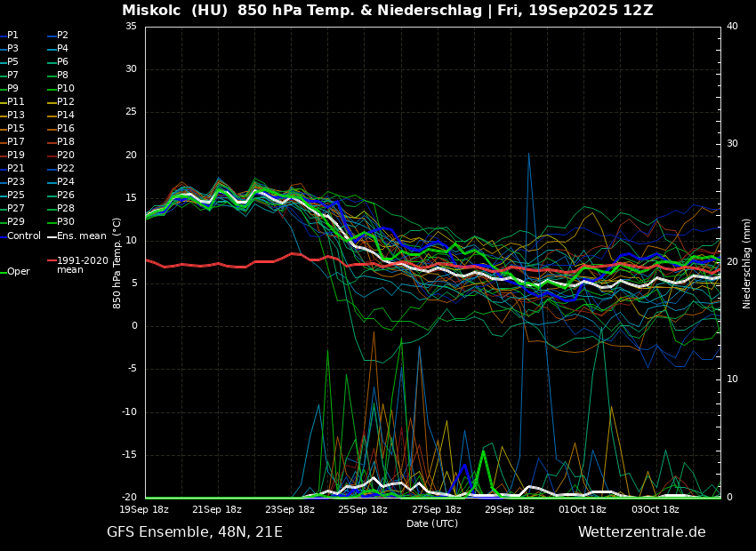Click the GFS Ensemble, 48N, 21E caption
The width and height of the screenshot is (756, 551).
pos(195,532)
